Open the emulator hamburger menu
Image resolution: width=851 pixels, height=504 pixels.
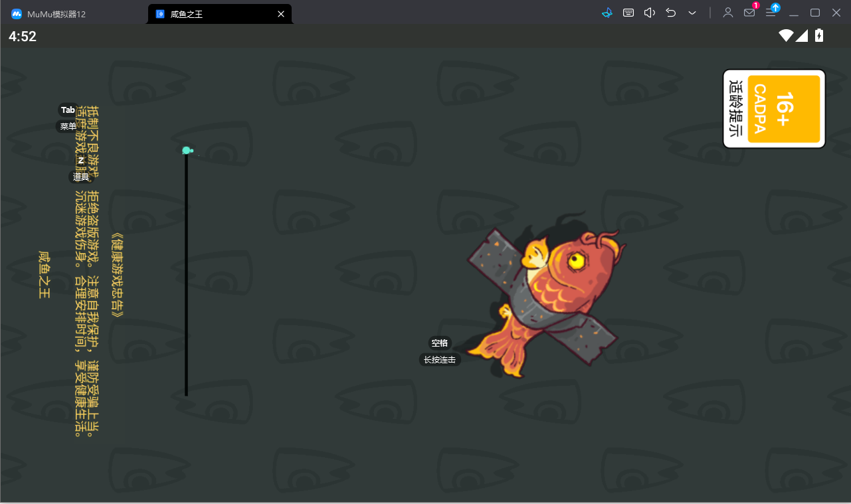pyautogui.click(x=771, y=13)
